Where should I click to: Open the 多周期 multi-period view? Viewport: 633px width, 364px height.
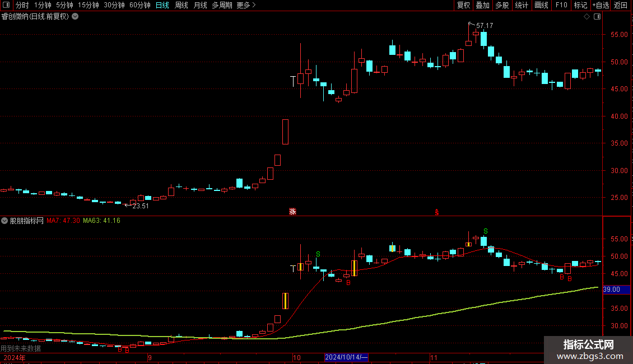(x=222, y=5)
